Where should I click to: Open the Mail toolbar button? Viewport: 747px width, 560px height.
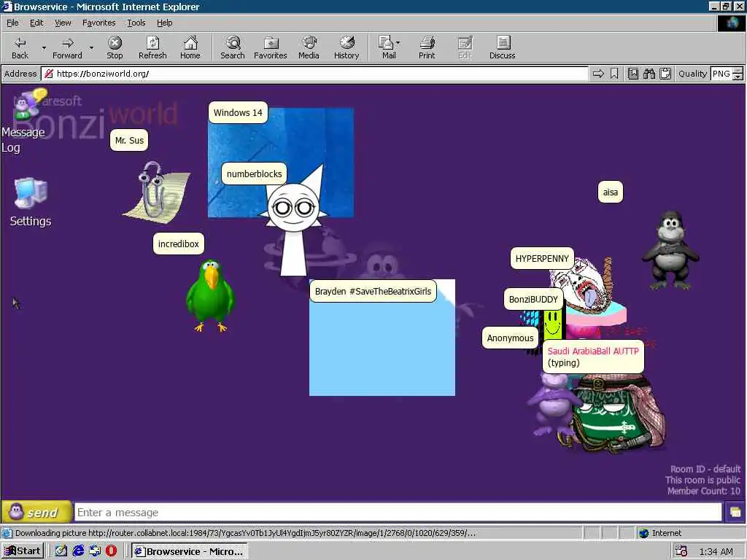(387, 47)
